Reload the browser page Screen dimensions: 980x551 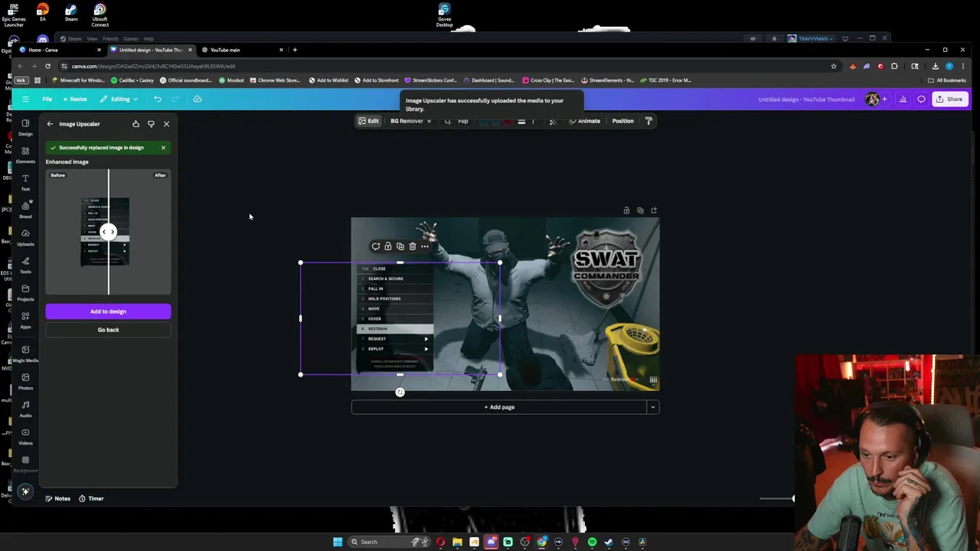47,66
